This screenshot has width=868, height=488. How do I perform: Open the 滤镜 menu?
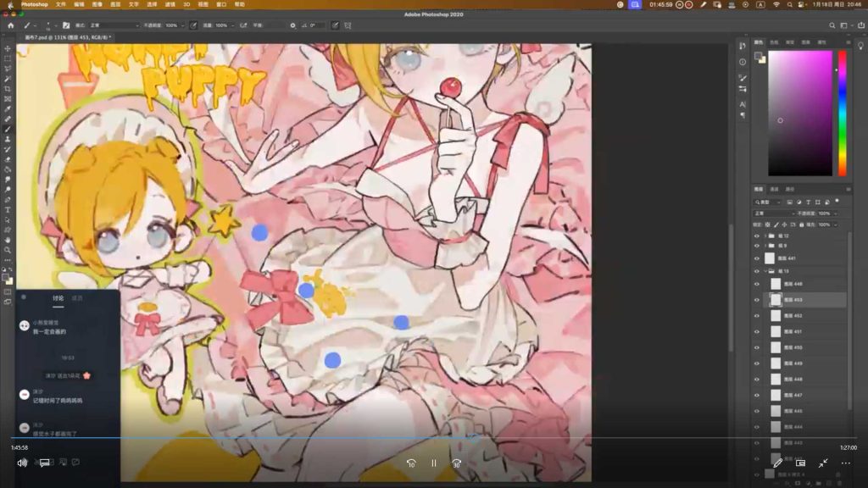(170, 4)
